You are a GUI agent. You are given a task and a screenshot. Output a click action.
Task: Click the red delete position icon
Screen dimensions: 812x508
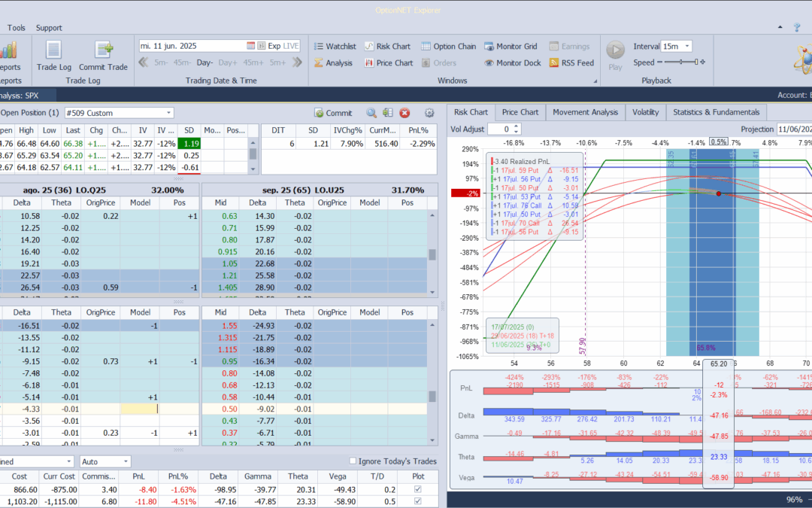(404, 113)
